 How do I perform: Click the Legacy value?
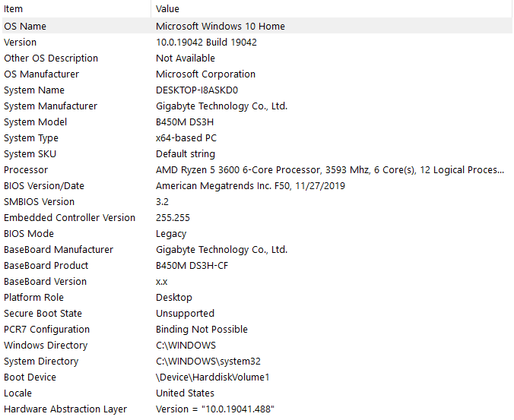tap(171, 234)
